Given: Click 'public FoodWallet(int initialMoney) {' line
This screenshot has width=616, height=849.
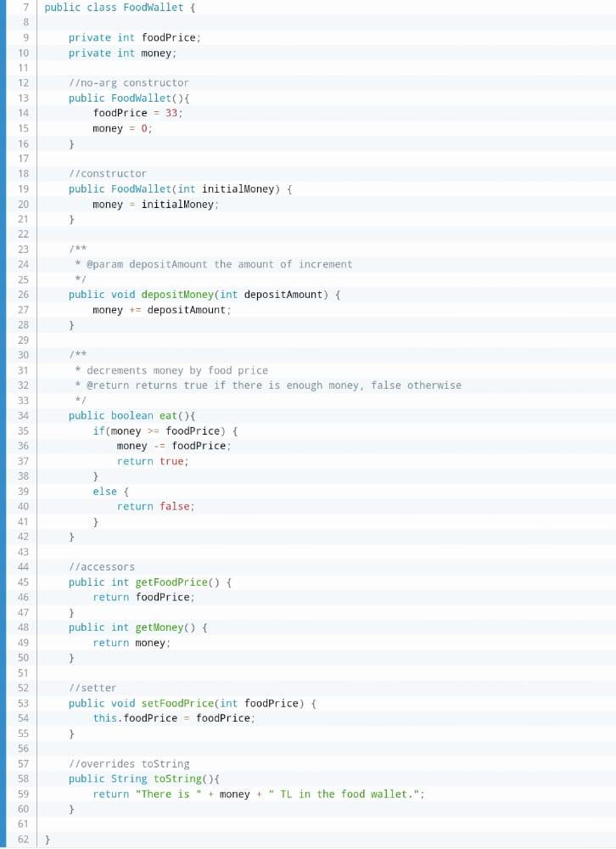Looking at the screenshot, I should [180, 189].
